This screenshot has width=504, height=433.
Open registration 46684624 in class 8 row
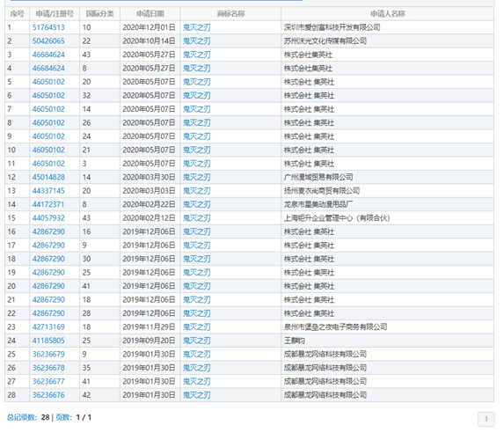(x=48, y=69)
